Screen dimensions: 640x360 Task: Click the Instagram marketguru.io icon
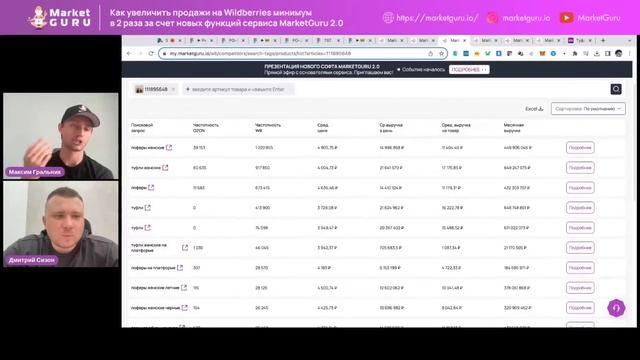(493, 18)
